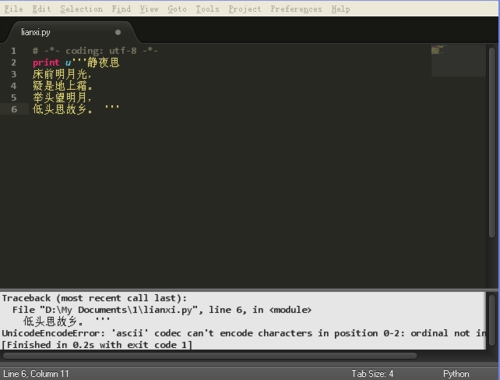Click the UnicodeEncodeError message line
Screen dimensions: 500x380
point(244,333)
